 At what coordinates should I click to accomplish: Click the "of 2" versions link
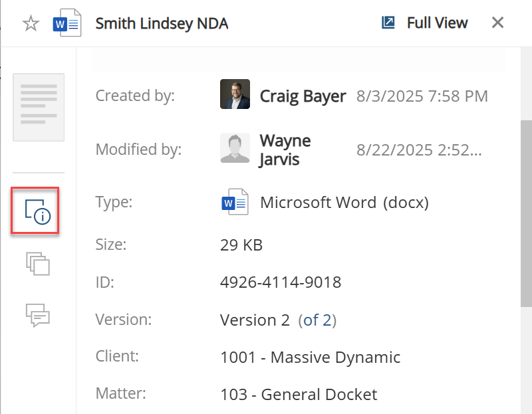[317, 320]
